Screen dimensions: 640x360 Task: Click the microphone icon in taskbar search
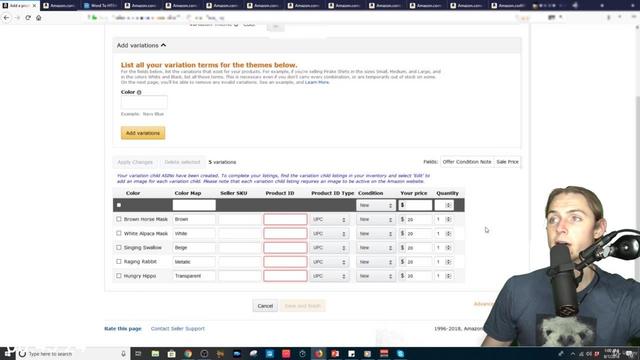tap(123, 354)
